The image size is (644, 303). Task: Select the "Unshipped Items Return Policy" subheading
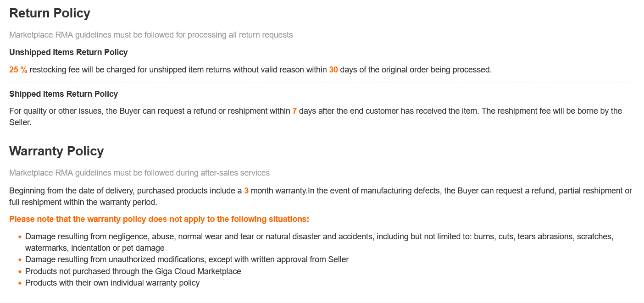pyautogui.click(x=68, y=52)
